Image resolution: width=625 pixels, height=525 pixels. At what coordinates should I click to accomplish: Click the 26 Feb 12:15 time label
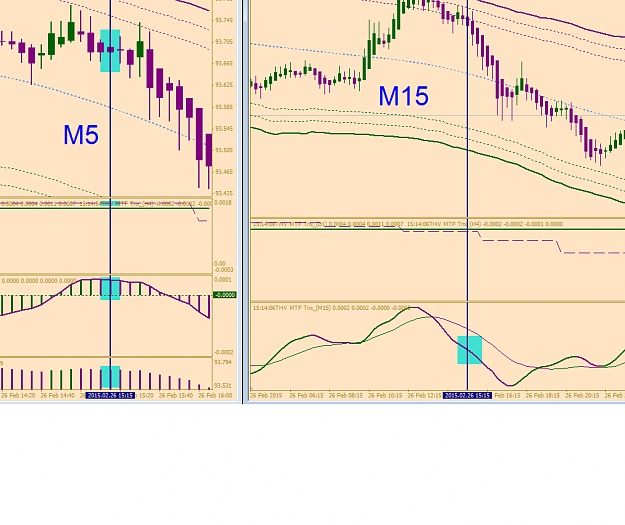pos(425,395)
